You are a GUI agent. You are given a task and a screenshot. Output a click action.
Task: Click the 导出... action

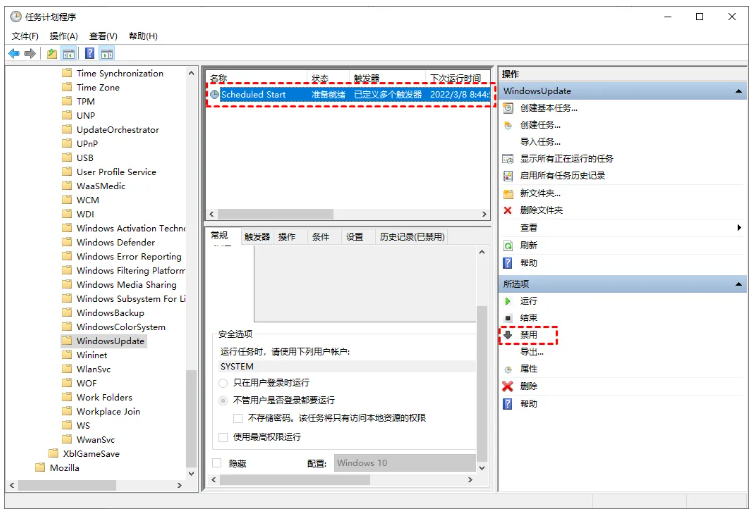532,352
